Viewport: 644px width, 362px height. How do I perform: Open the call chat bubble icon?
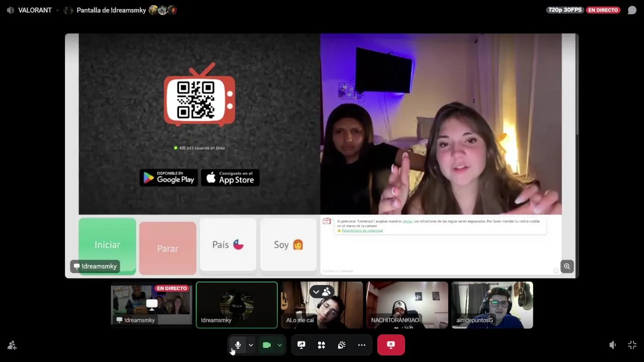click(632, 10)
